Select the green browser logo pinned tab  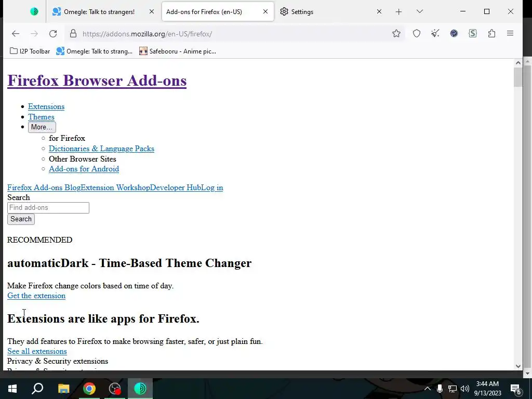(34, 12)
